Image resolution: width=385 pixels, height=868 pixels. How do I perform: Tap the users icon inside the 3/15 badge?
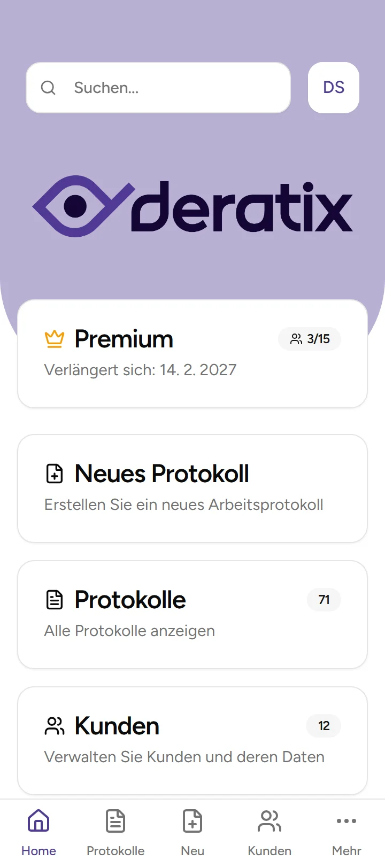coord(296,338)
